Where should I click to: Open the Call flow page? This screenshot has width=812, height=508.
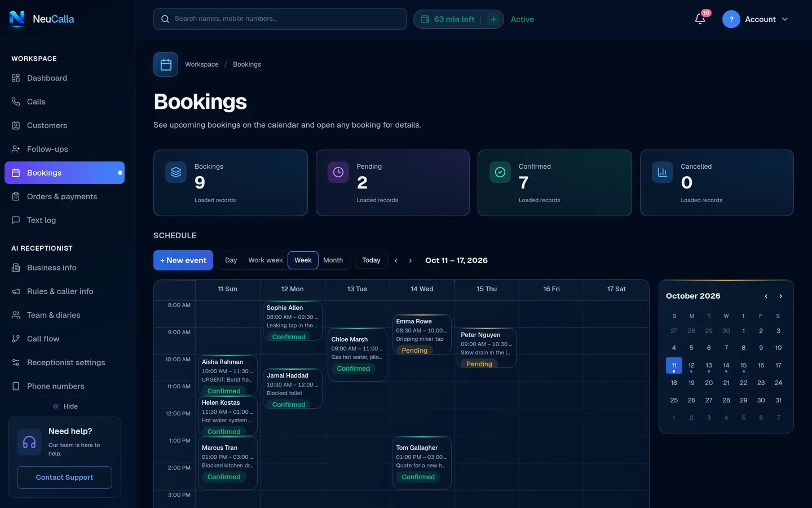point(64,339)
